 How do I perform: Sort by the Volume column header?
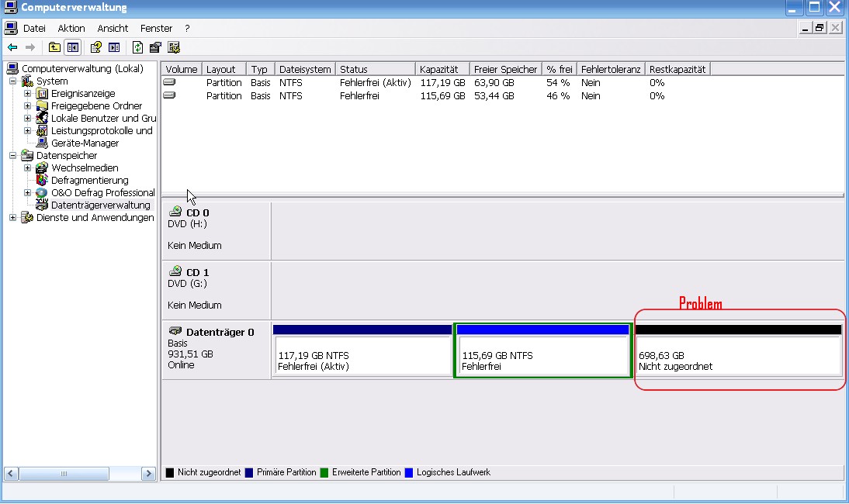[x=182, y=69]
